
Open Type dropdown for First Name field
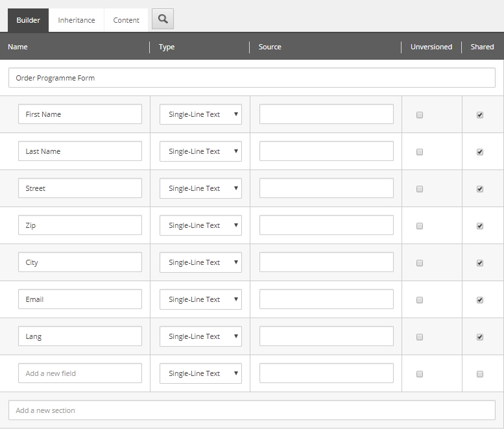coord(200,114)
